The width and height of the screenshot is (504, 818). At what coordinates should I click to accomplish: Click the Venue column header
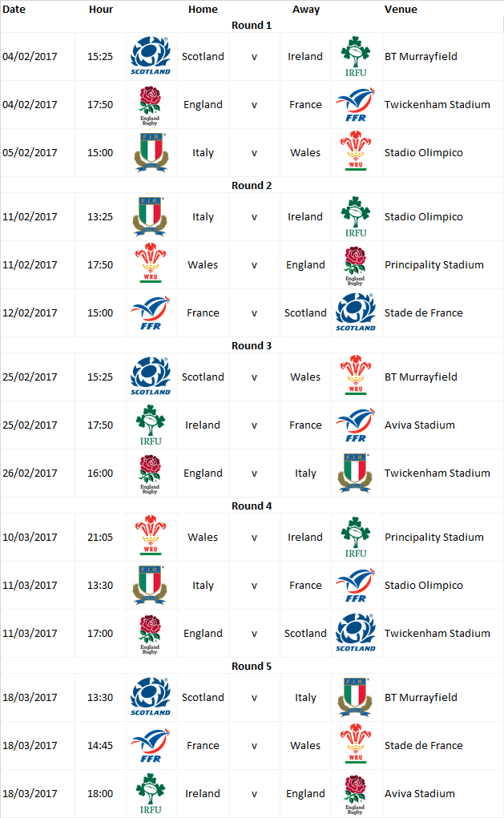coord(401,10)
